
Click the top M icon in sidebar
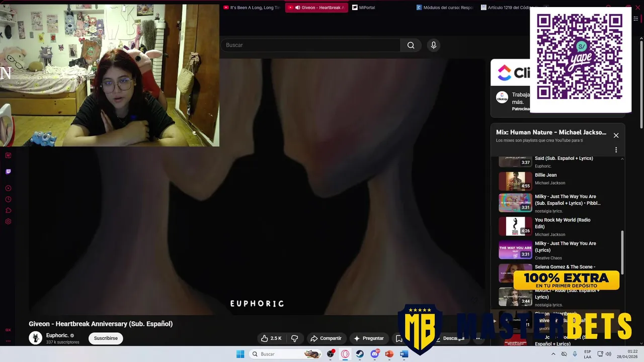click(8, 155)
